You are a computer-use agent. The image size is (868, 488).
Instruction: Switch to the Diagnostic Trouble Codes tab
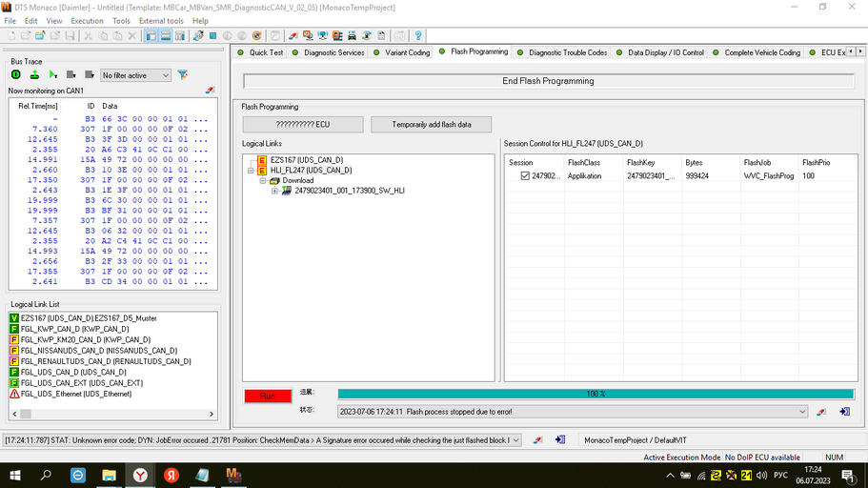click(562, 52)
